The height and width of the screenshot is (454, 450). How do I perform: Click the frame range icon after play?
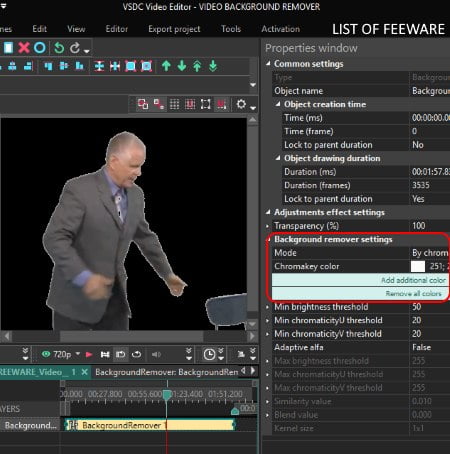click(x=105, y=354)
